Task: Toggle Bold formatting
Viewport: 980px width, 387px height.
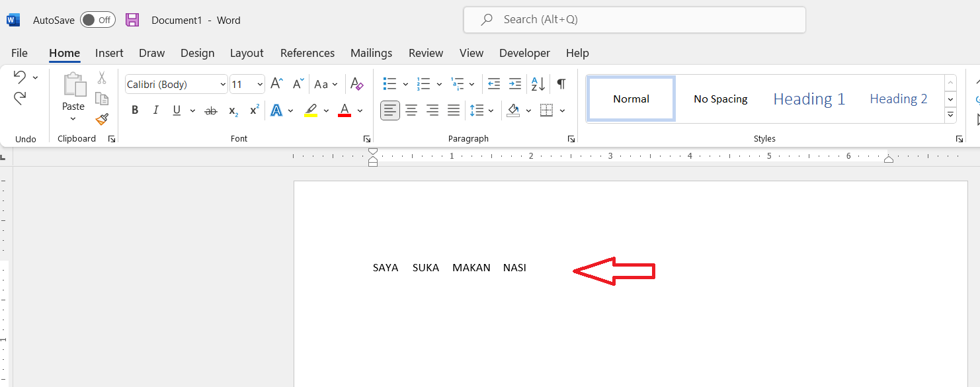Action: tap(135, 110)
